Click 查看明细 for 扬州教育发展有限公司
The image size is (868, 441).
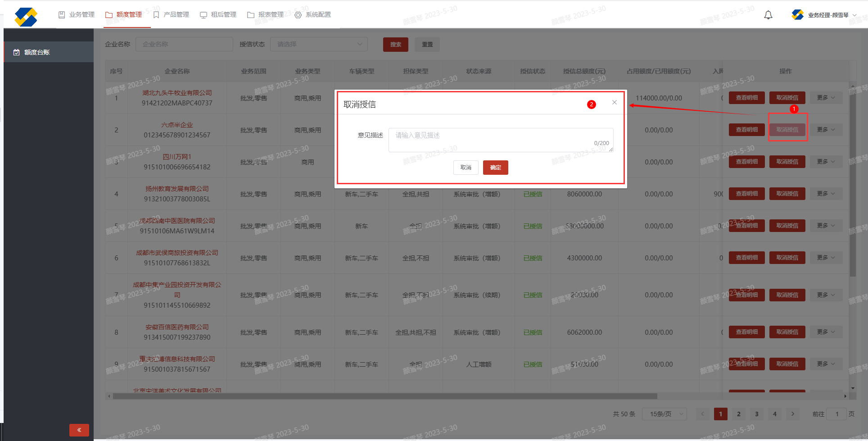(746, 194)
